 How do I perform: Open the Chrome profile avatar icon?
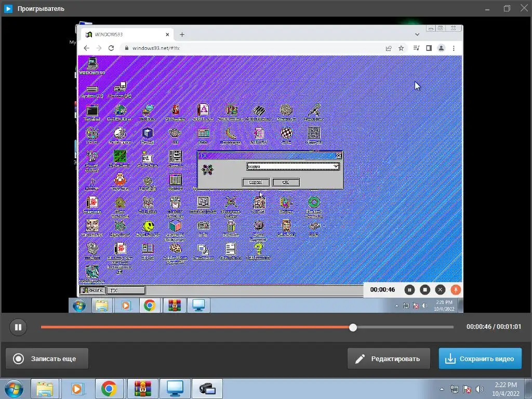(x=441, y=48)
